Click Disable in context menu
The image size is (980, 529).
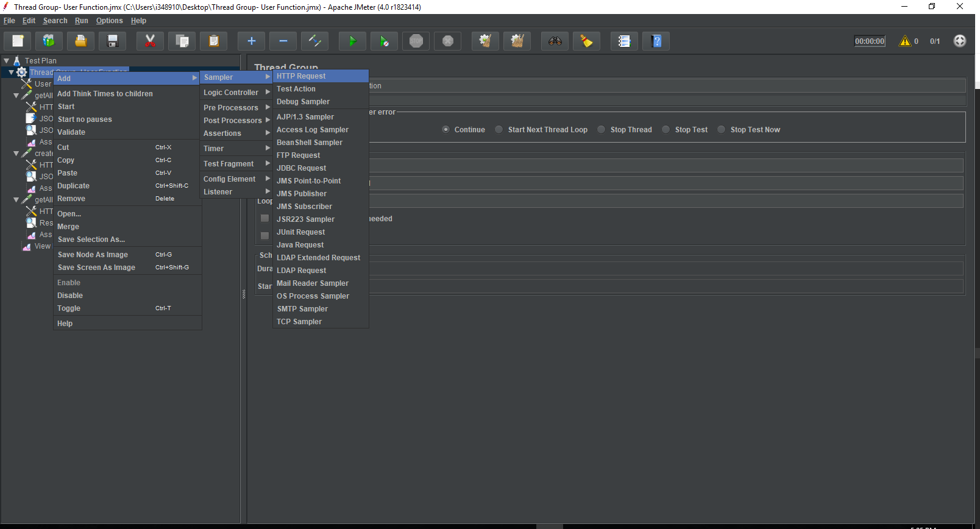(x=127, y=296)
